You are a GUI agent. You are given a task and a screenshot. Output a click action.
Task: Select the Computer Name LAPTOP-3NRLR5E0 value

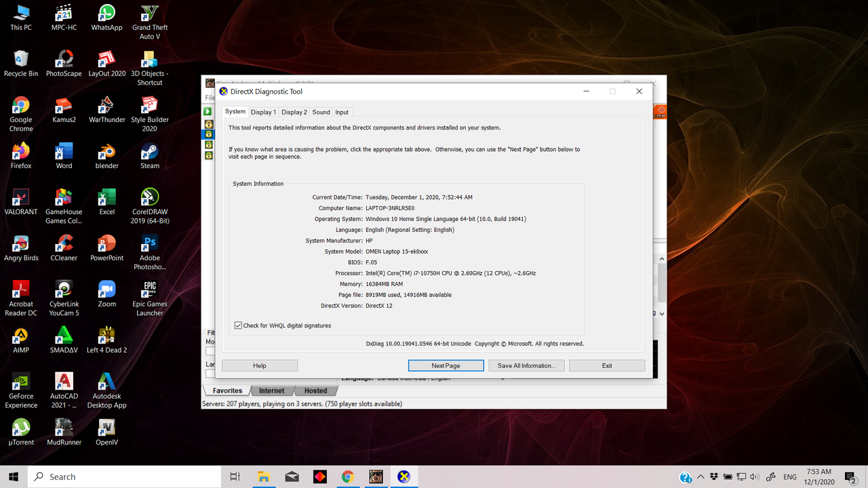390,208
